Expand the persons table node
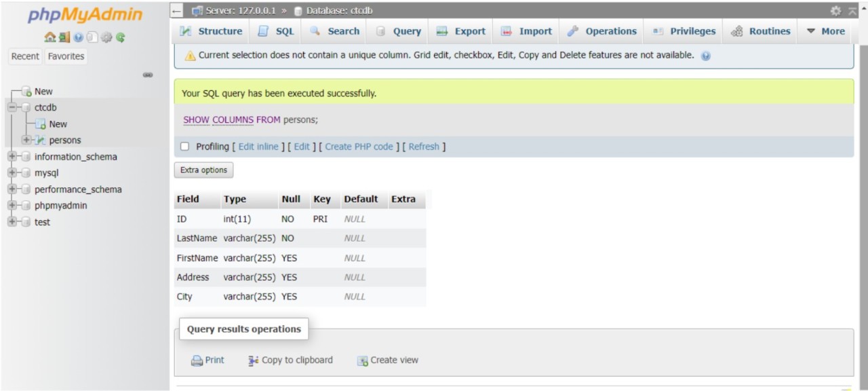 pyautogui.click(x=26, y=141)
